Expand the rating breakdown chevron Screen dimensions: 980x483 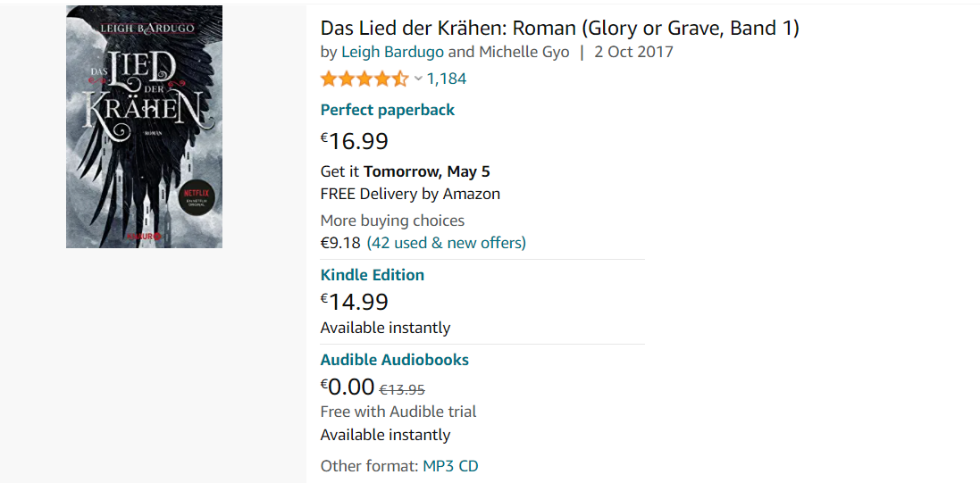[x=418, y=79]
